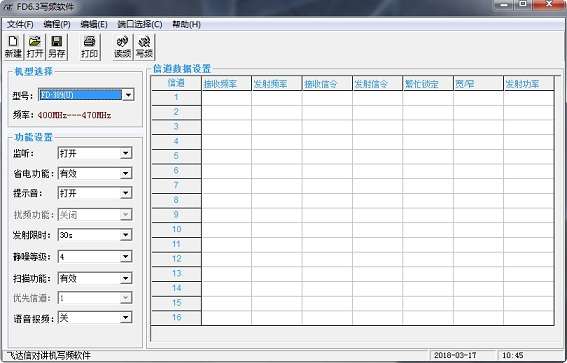Screen dimensions: 567x363
Task: Open the 文件(F) menu
Action: 20,25
